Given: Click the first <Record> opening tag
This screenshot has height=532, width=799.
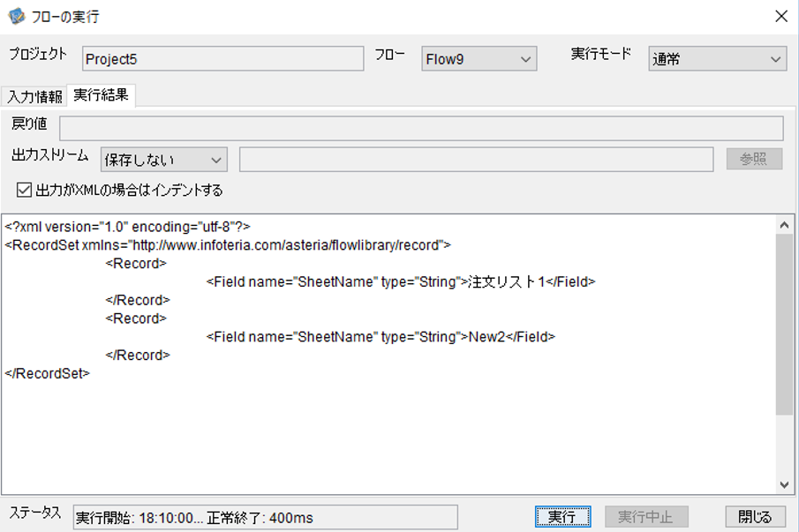Looking at the screenshot, I should tap(136, 263).
